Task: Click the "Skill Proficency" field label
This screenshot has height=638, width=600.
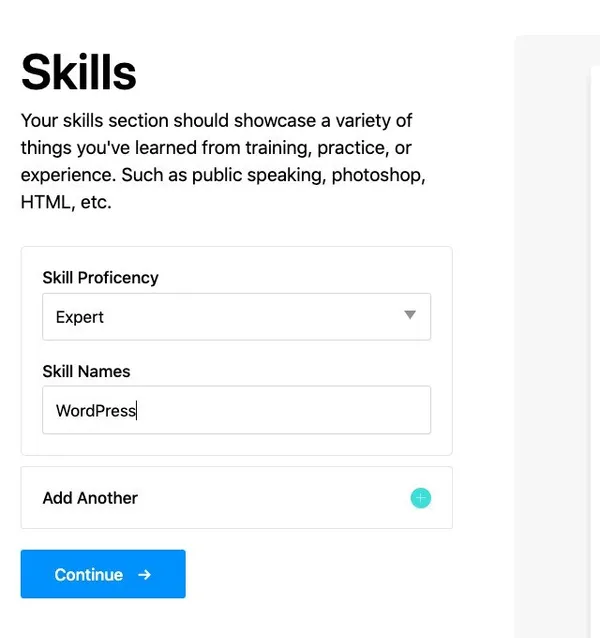Action: coord(100,277)
